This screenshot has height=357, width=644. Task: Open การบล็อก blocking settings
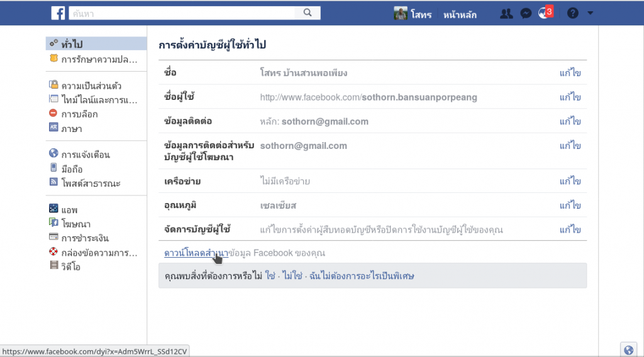[79, 114]
